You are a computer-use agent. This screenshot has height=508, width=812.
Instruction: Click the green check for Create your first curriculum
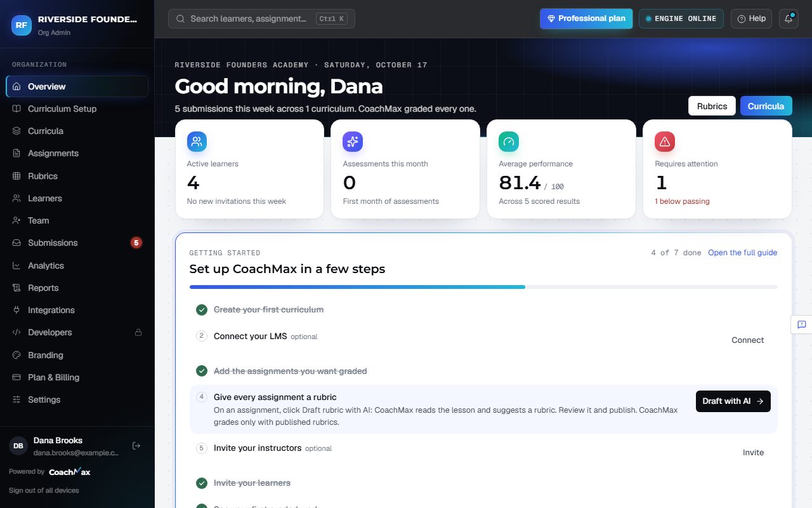tap(202, 310)
